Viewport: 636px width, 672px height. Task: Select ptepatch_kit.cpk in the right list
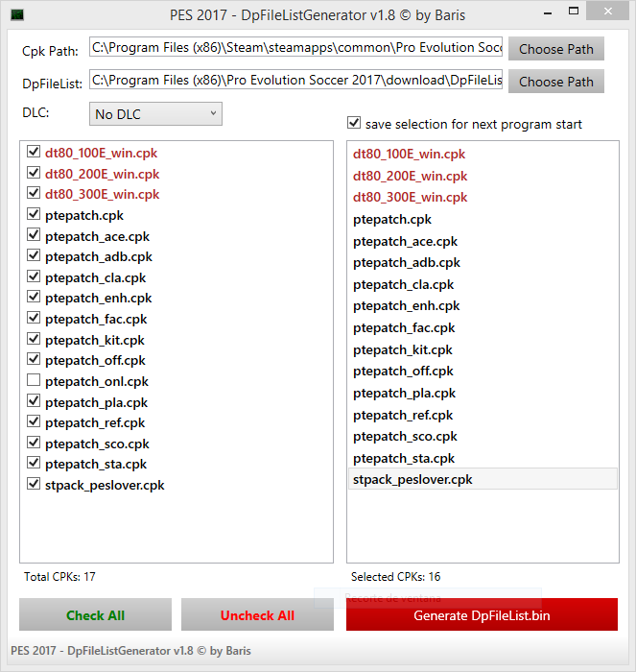tap(483, 349)
